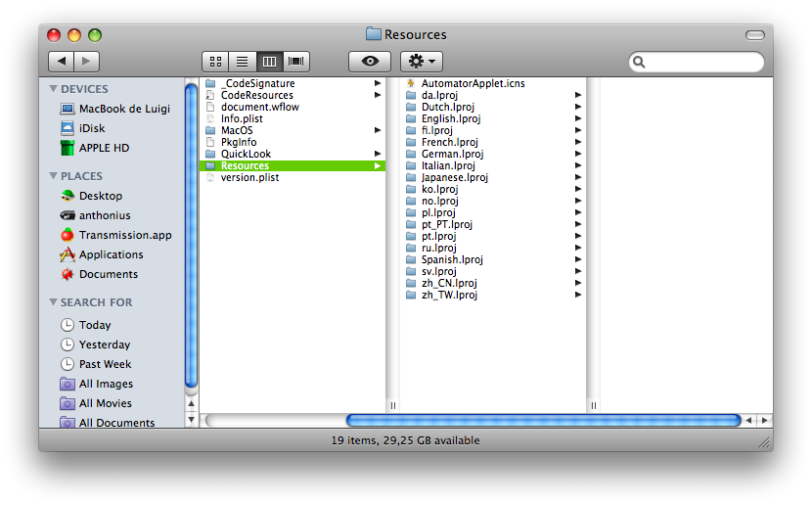
Task: Open the APPLE HD volume
Action: pyautogui.click(x=95, y=148)
